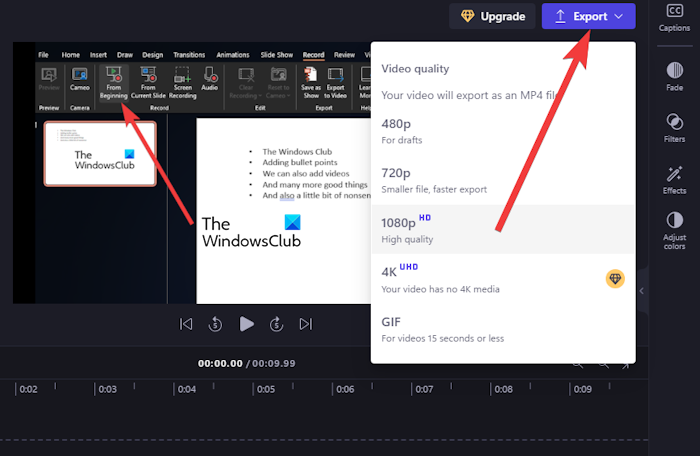Open the File tab in PowerPoint preview
The height and width of the screenshot is (456, 700).
43,55
